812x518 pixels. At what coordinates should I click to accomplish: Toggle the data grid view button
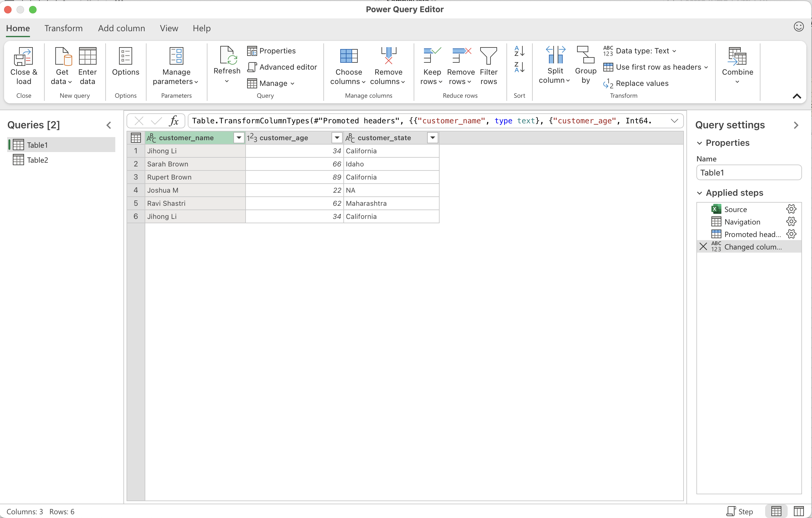(776, 511)
